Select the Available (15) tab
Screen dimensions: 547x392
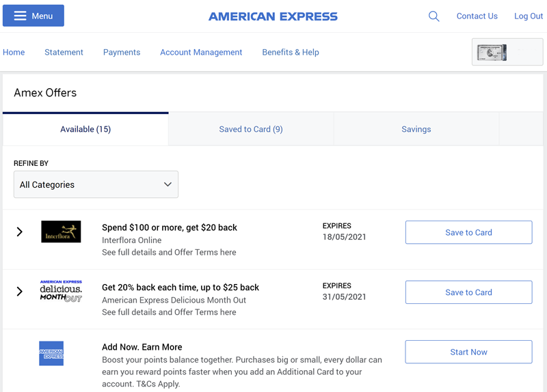click(85, 129)
